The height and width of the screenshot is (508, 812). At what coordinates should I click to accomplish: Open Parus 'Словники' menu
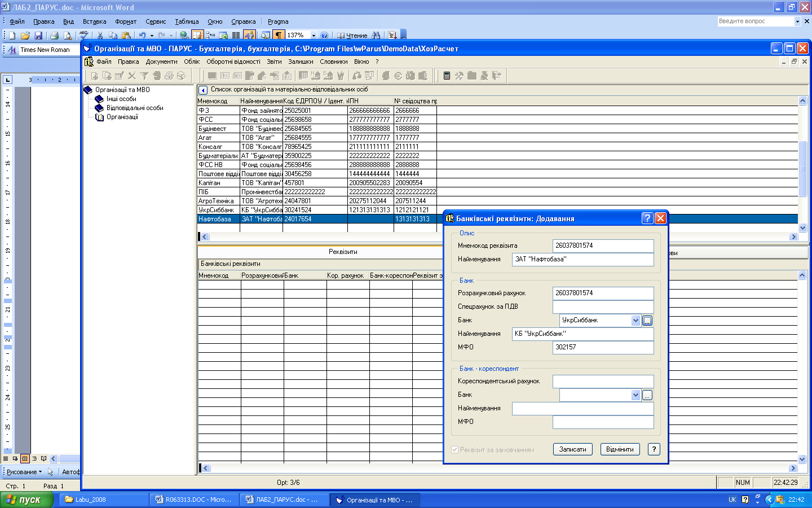(x=334, y=62)
